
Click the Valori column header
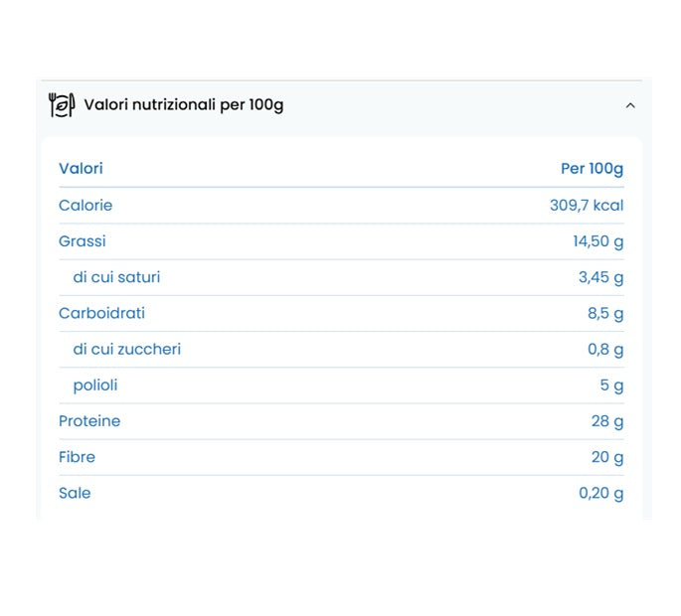click(x=81, y=168)
